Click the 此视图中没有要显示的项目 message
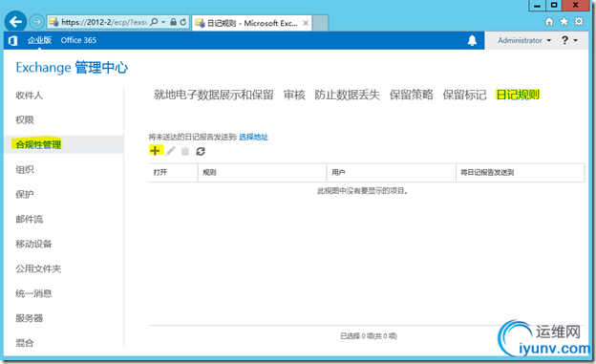 pos(363,191)
